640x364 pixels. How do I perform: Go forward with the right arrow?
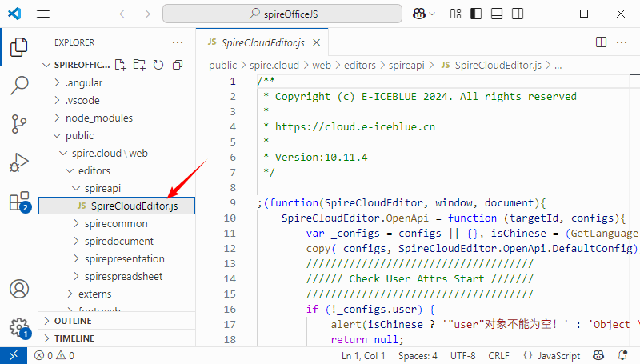coord(146,14)
